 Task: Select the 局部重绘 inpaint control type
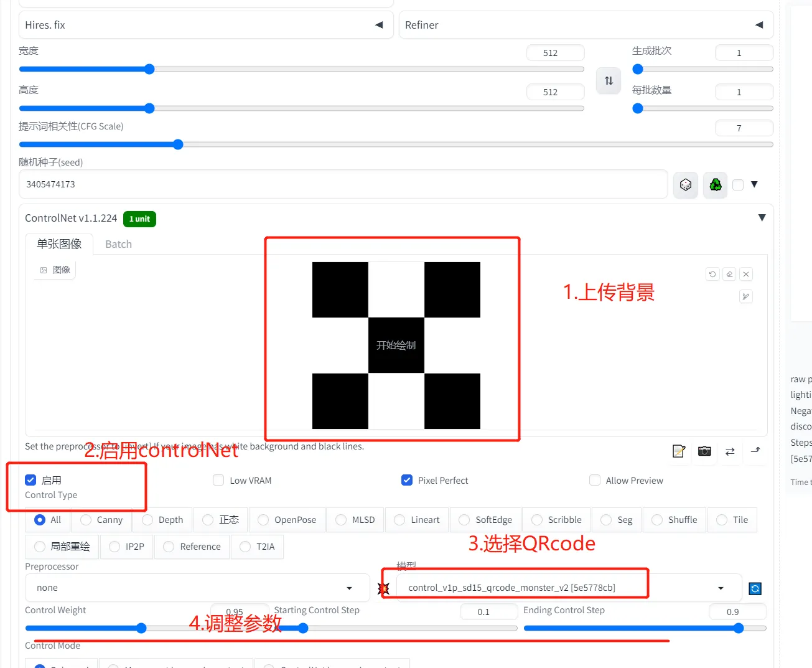62,547
